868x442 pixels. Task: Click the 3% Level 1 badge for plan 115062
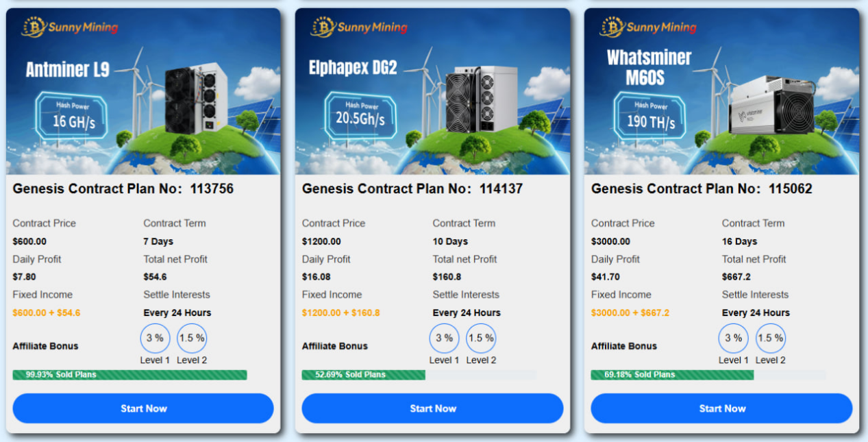[x=733, y=338]
